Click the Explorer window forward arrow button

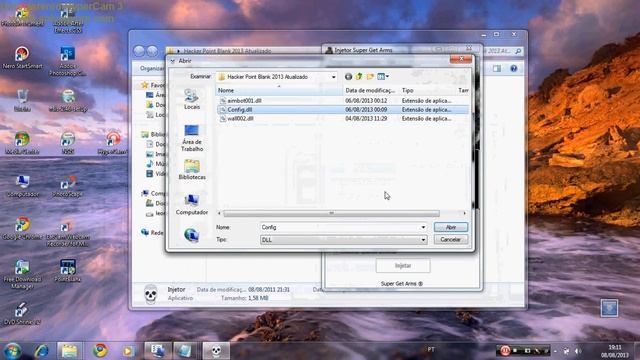pyautogui.click(x=152, y=51)
